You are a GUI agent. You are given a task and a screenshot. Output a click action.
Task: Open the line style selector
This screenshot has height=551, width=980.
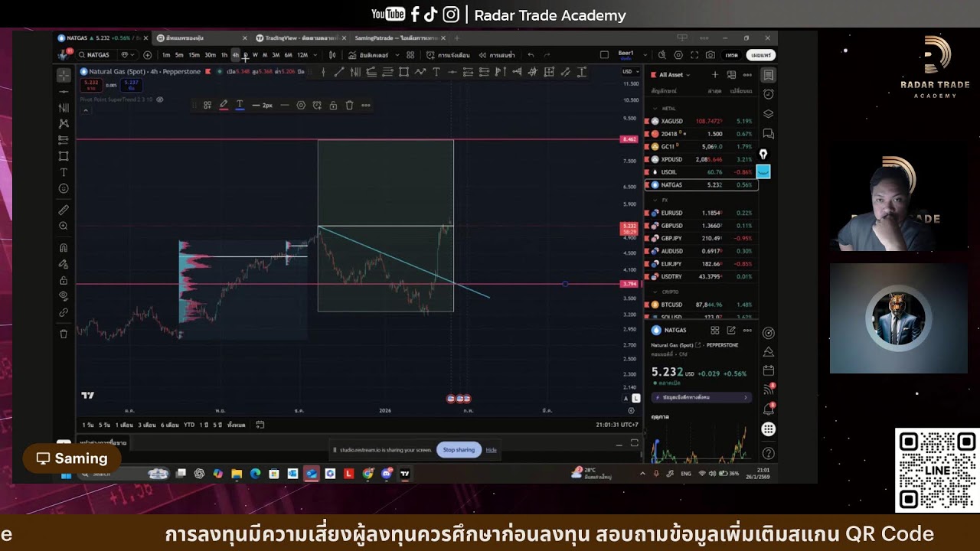click(285, 105)
